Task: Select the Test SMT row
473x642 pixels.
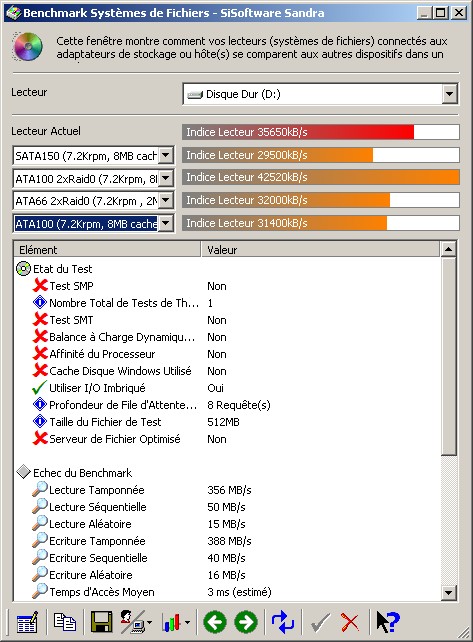Action: pyautogui.click(x=227, y=320)
